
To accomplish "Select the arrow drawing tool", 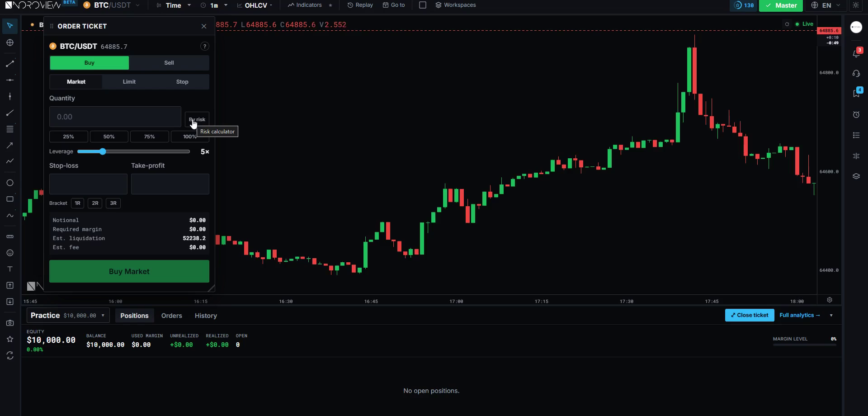I will (x=10, y=145).
